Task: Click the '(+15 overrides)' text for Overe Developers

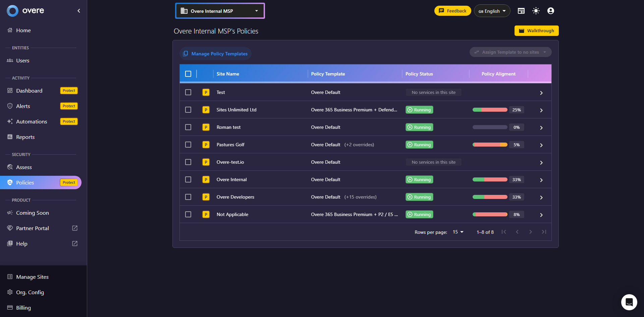Action: pyautogui.click(x=360, y=197)
